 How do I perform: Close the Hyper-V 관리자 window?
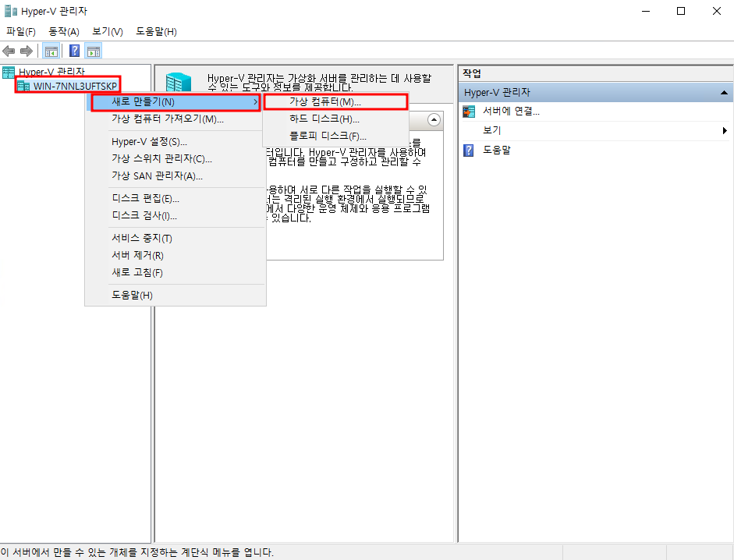click(717, 11)
